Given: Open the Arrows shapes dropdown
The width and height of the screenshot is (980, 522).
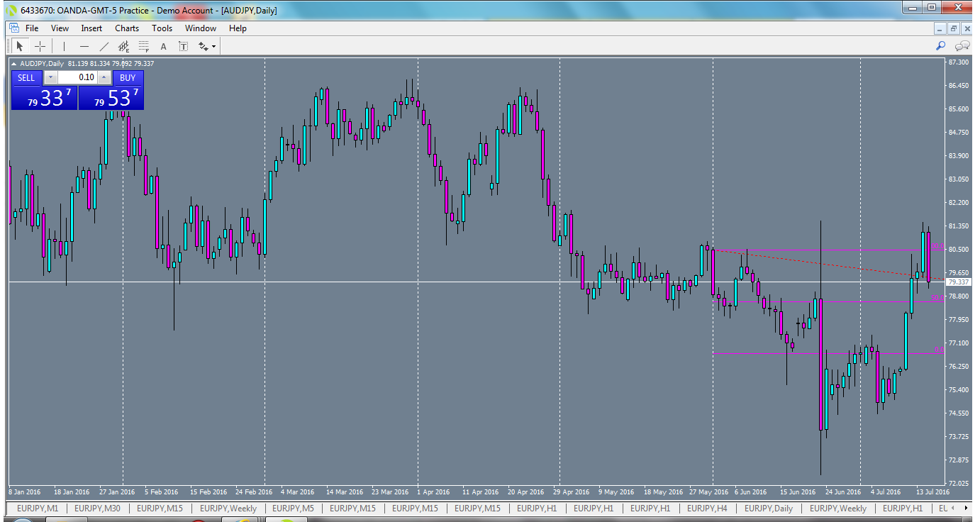Looking at the screenshot, I should click(x=213, y=45).
